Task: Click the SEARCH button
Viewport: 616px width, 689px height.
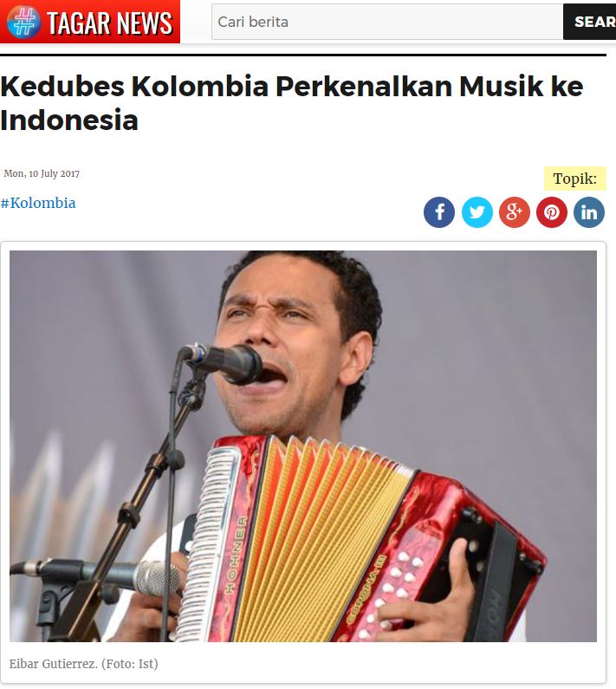Action: [590, 22]
